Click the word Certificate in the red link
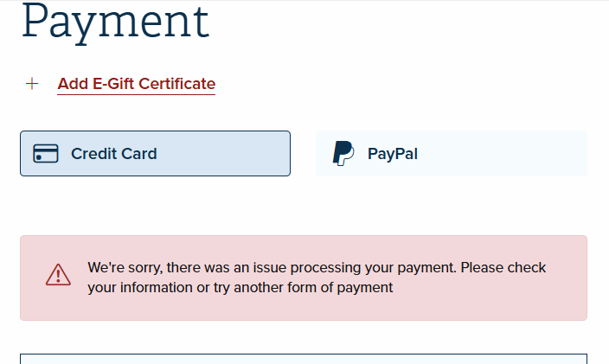Viewport: 609px width, 364px height. [176, 84]
